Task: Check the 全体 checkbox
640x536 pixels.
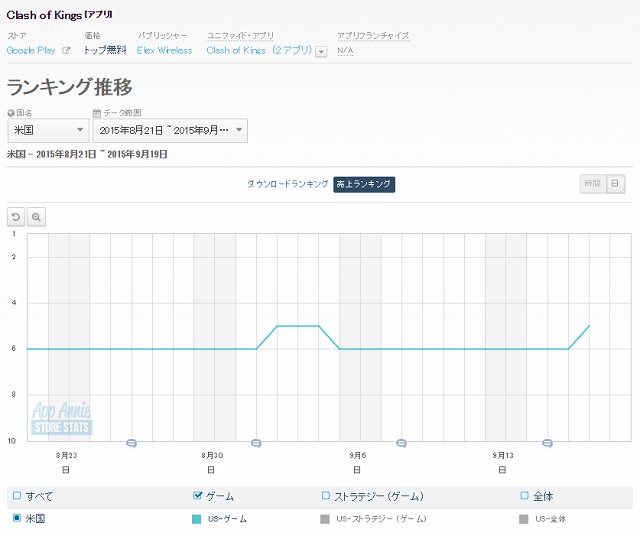Action: [x=524, y=496]
